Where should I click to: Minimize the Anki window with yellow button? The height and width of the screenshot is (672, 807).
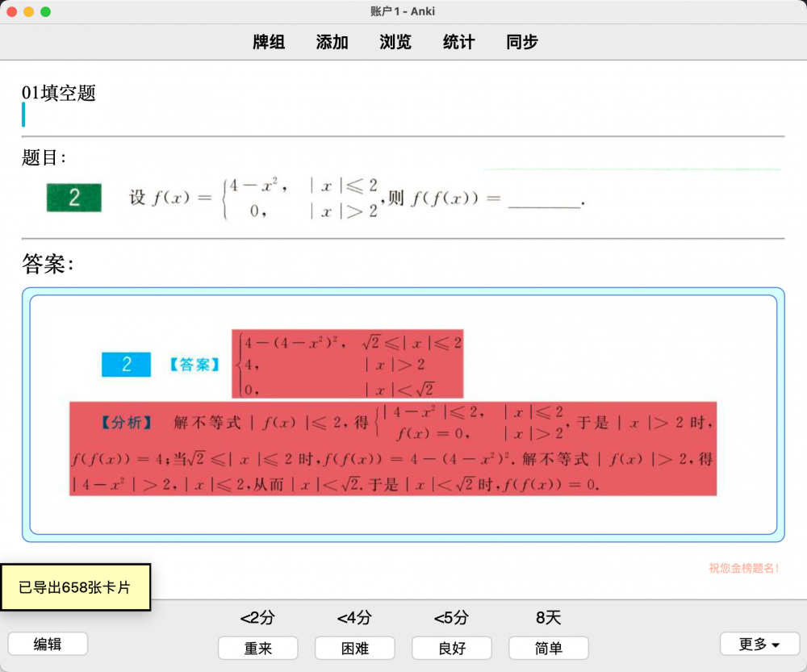(29, 11)
